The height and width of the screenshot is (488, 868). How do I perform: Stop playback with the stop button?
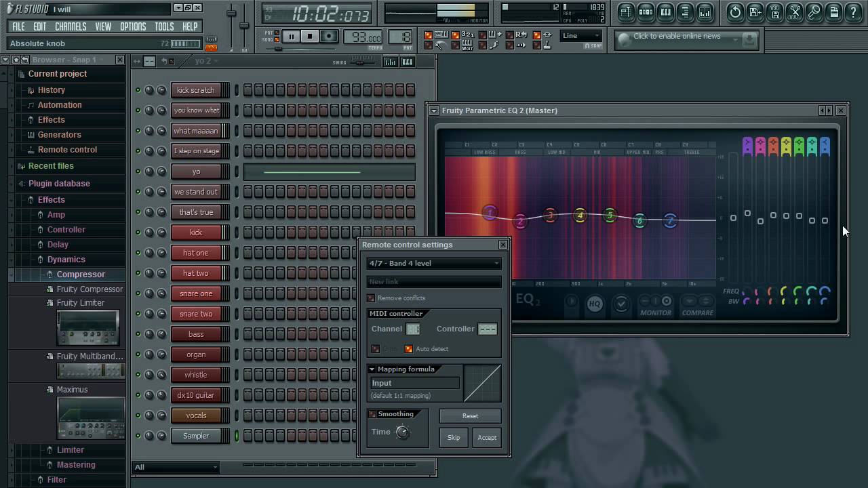pyautogui.click(x=310, y=37)
